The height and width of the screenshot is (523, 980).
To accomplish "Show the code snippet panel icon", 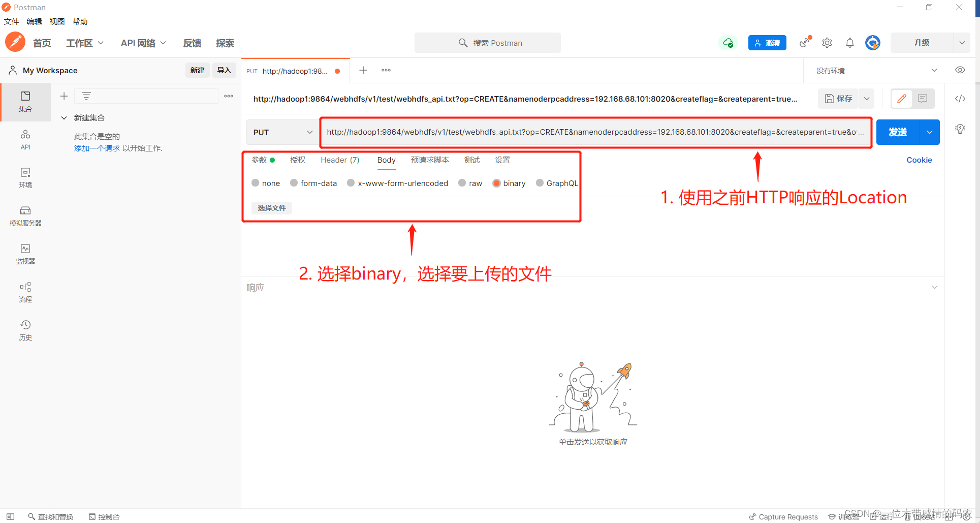I will pos(960,99).
